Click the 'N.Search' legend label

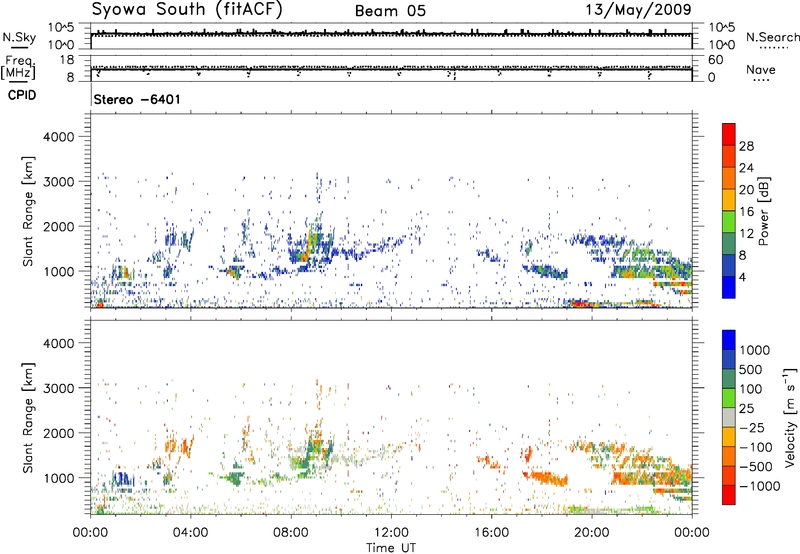(x=773, y=37)
